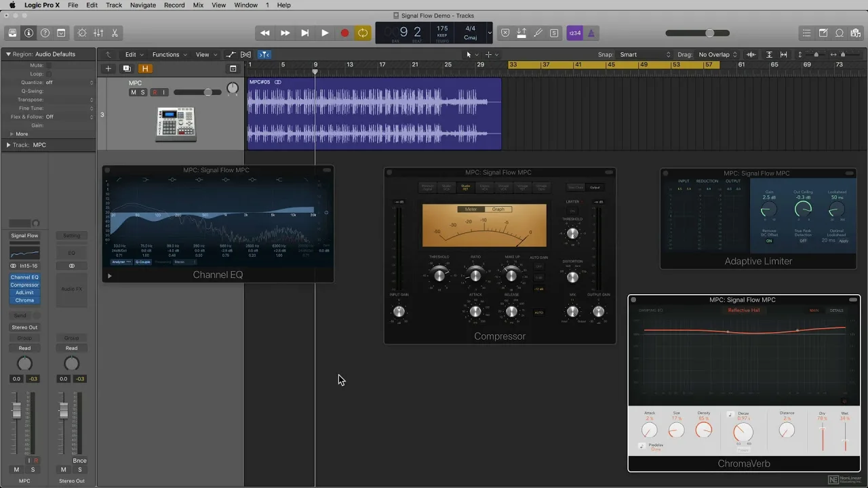Open the Scissors editors button
This screenshot has width=868, height=488.
pos(115,33)
